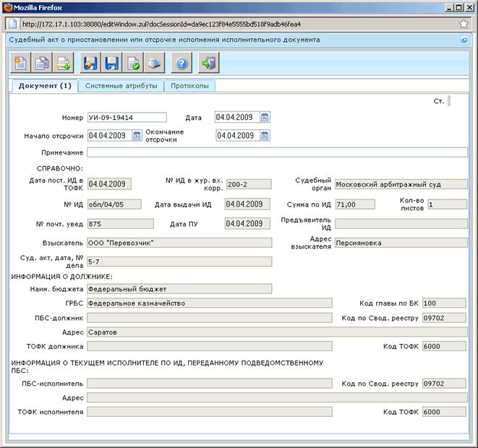This screenshot has height=448, width=478.
Task: Click save-and-refresh floppy icon with arrow
Action: 90,63
